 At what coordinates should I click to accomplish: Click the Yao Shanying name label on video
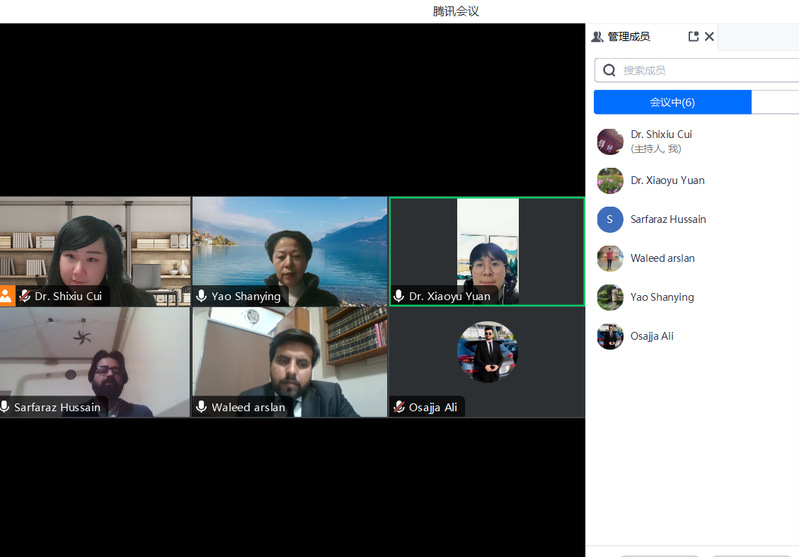(x=246, y=296)
